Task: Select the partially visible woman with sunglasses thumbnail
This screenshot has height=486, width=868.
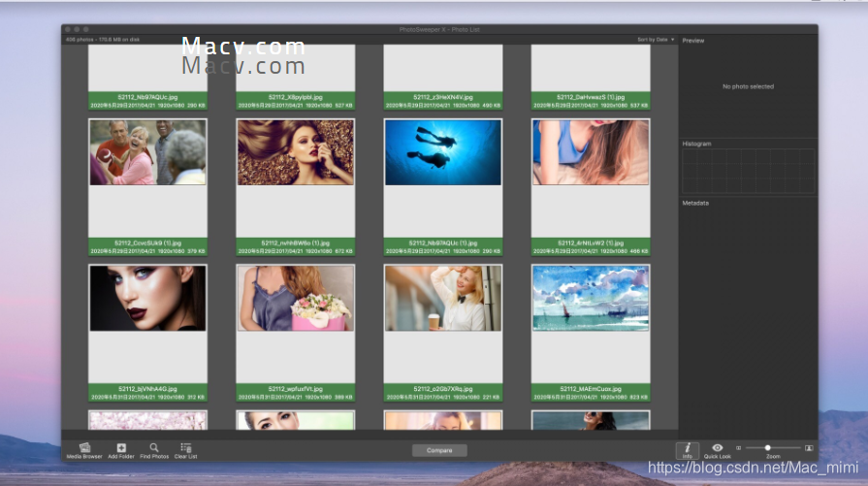Action: pyautogui.click(x=591, y=421)
